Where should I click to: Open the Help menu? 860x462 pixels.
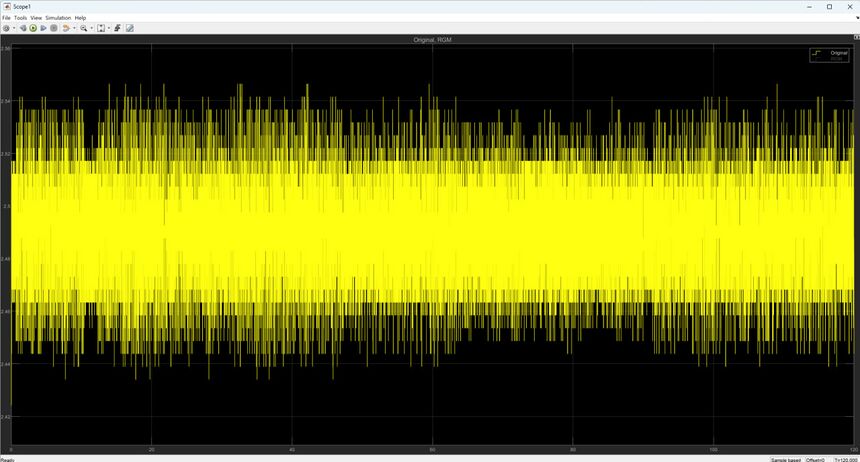(x=81, y=18)
